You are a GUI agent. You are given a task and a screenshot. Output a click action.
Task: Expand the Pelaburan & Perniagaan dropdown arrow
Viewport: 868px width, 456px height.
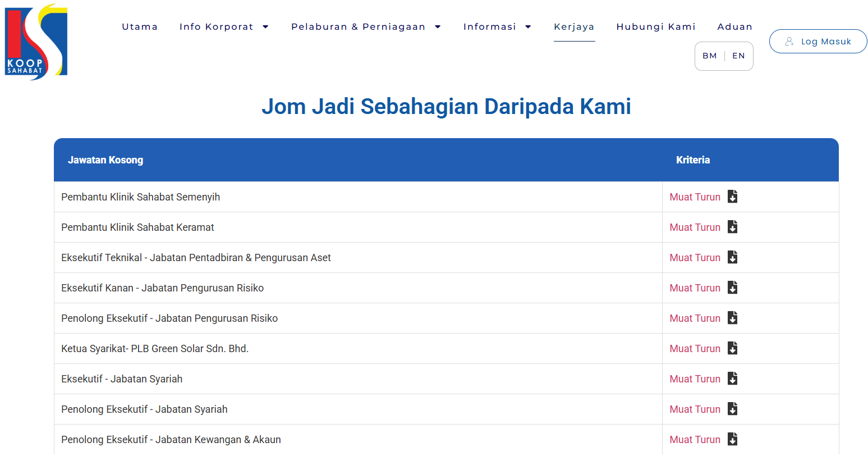(x=438, y=27)
